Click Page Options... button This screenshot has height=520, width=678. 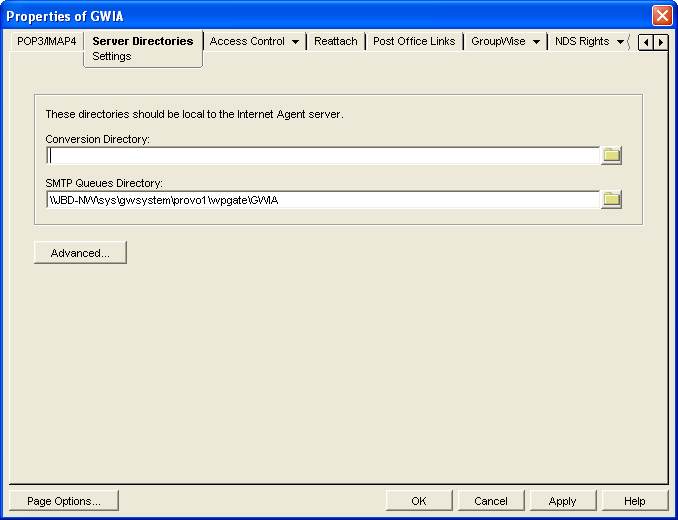point(64,501)
